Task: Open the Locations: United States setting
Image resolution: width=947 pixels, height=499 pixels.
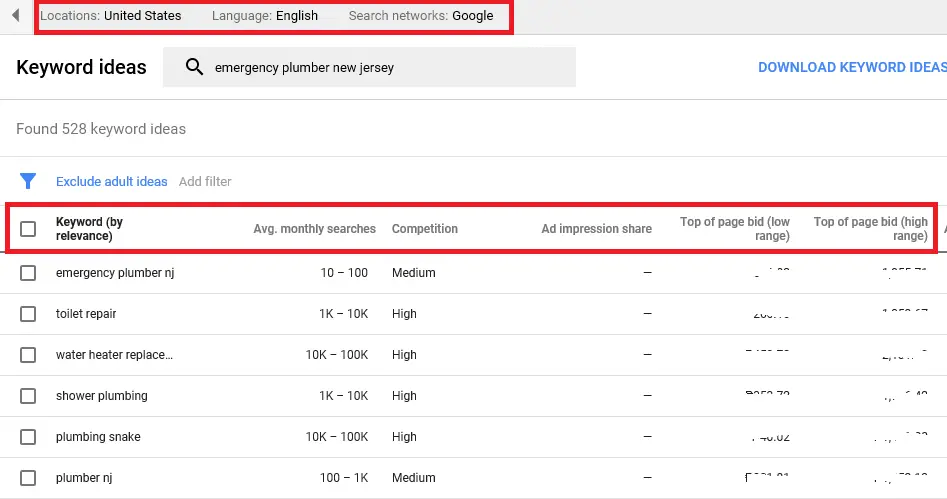Action: click(x=111, y=16)
